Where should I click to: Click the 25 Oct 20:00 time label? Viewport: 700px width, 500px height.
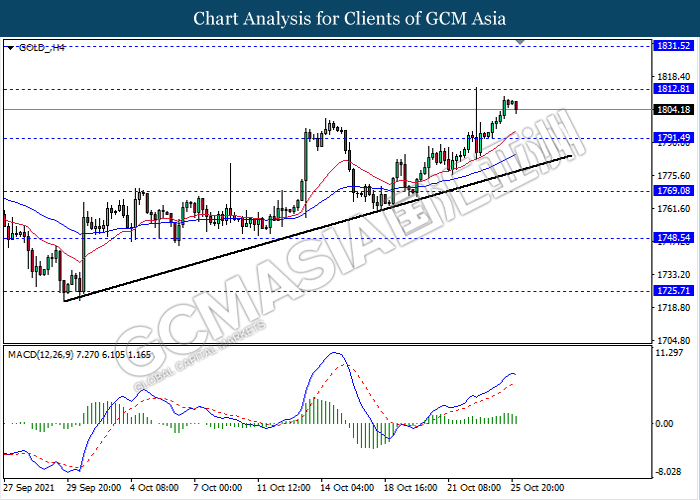pos(538,488)
